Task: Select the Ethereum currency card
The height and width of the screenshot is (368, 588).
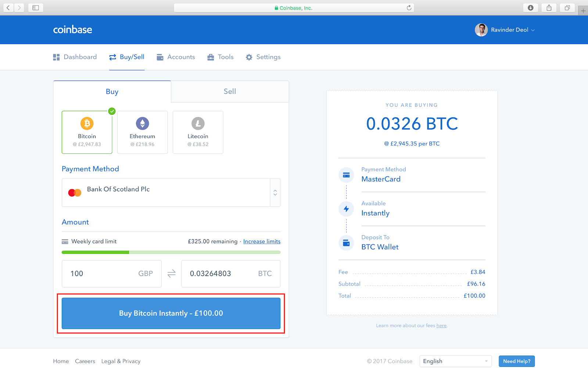Action: (x=143, y=132)
